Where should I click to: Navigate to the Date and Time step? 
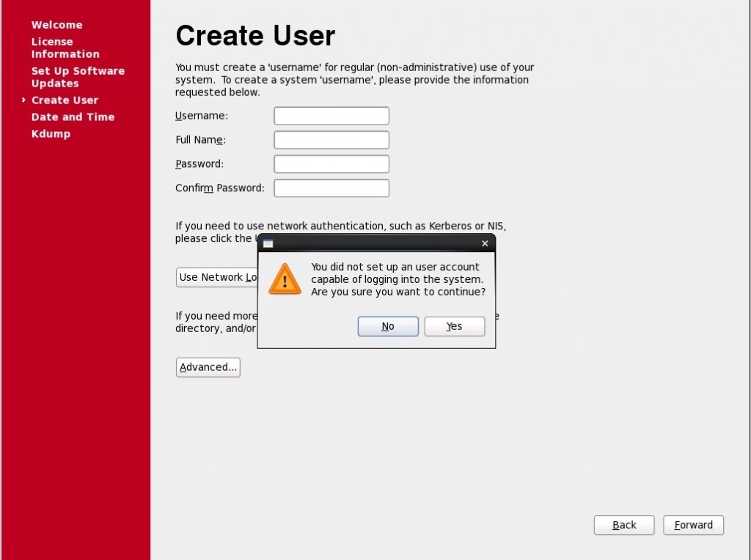[73, 117]
